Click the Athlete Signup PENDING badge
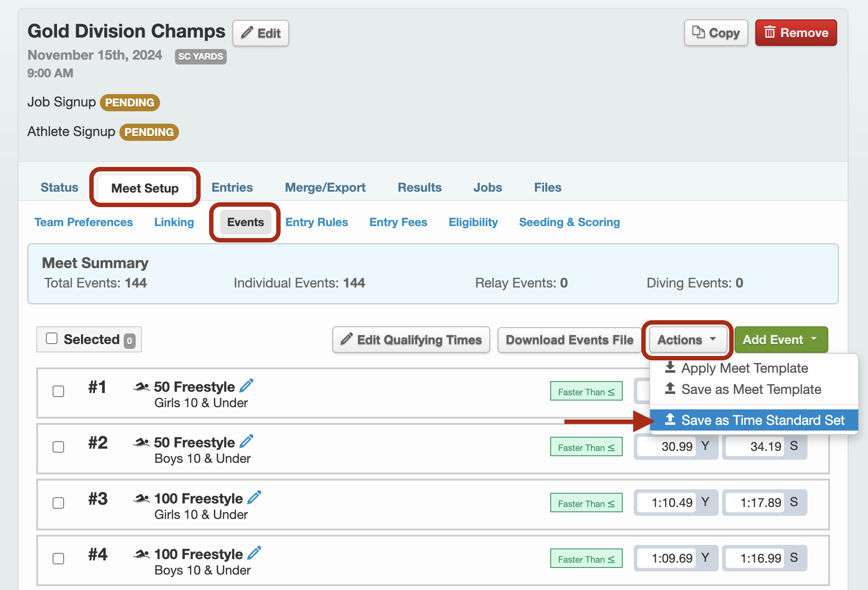Image resolution: width=868 pixels, height=590 pixels. (149, 132)
